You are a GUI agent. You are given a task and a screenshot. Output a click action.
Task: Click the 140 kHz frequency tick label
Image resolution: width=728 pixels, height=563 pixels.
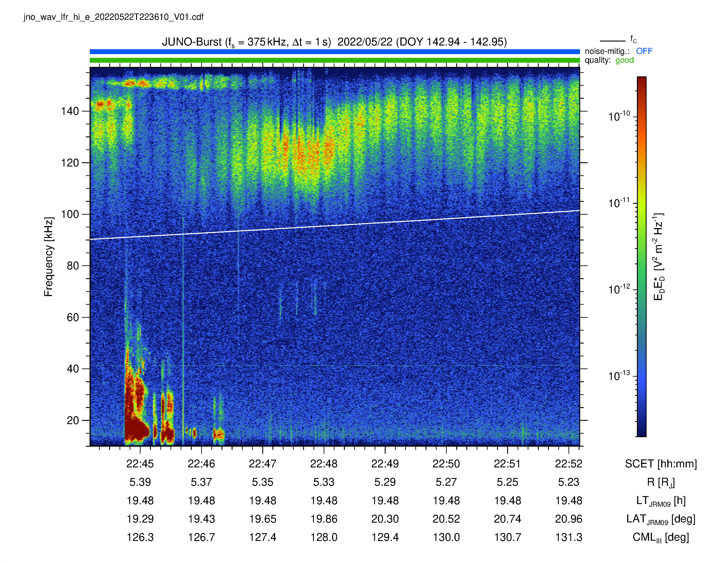(70, 111)
